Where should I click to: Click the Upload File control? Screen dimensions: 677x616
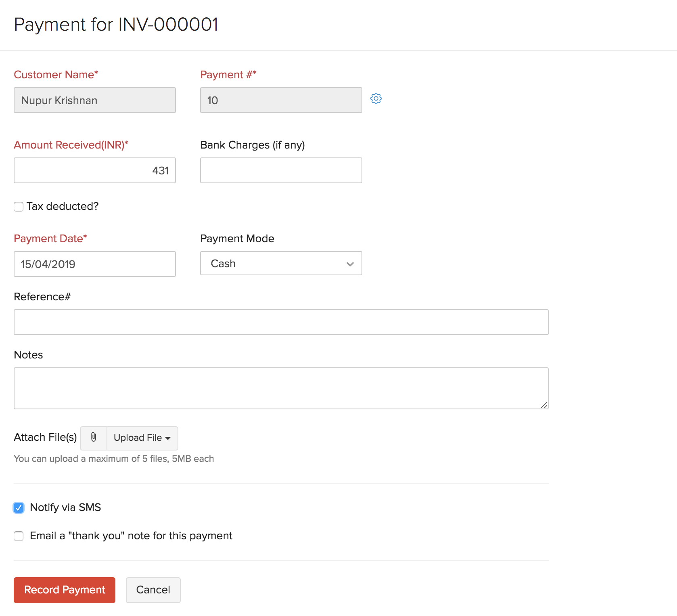138,438
